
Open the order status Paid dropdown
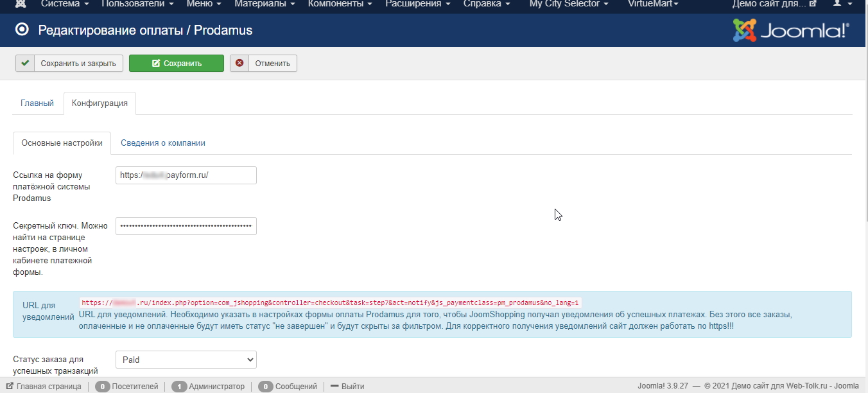186,360
